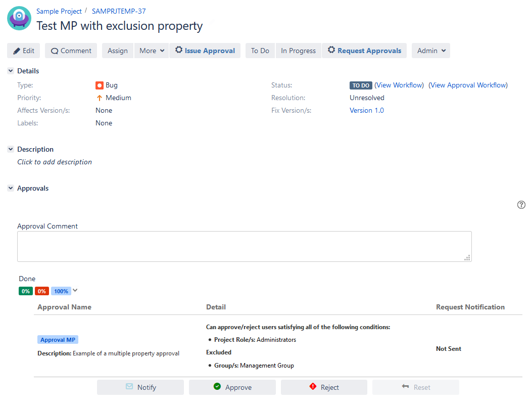Click the Medium priority arrow icon
Image resolution: width=532 pixels, height=407 pixels.
point(100,98)
